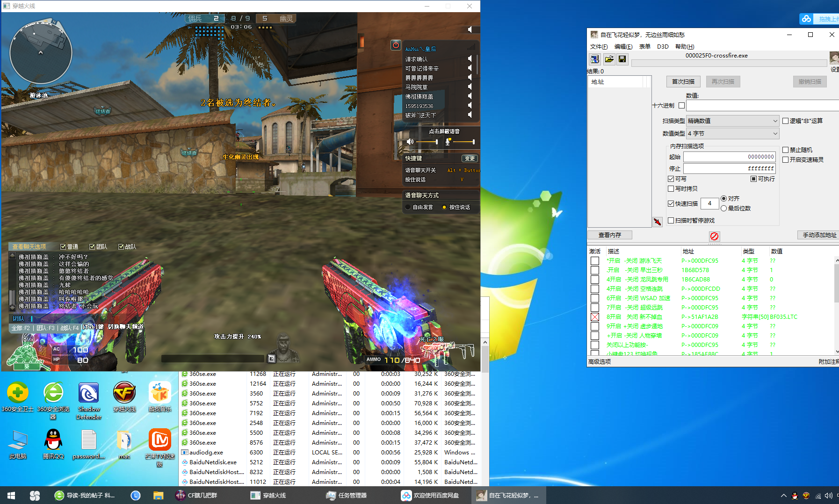Adjust the speaker volume slider in game
The width and height of the screenshot is (839, 504).
(427, 142)
